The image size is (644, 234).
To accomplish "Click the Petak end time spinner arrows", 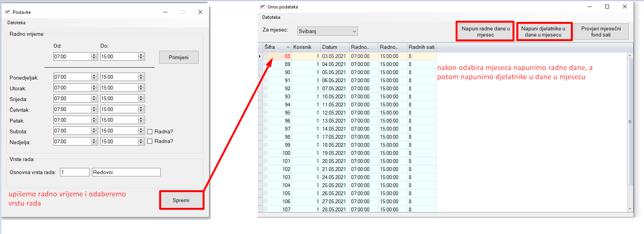I will tap(141, 120).
